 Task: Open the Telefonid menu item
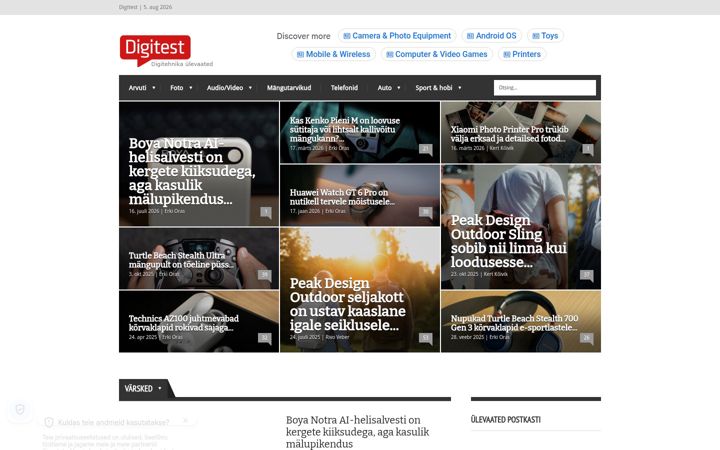[x=344, y=88]
